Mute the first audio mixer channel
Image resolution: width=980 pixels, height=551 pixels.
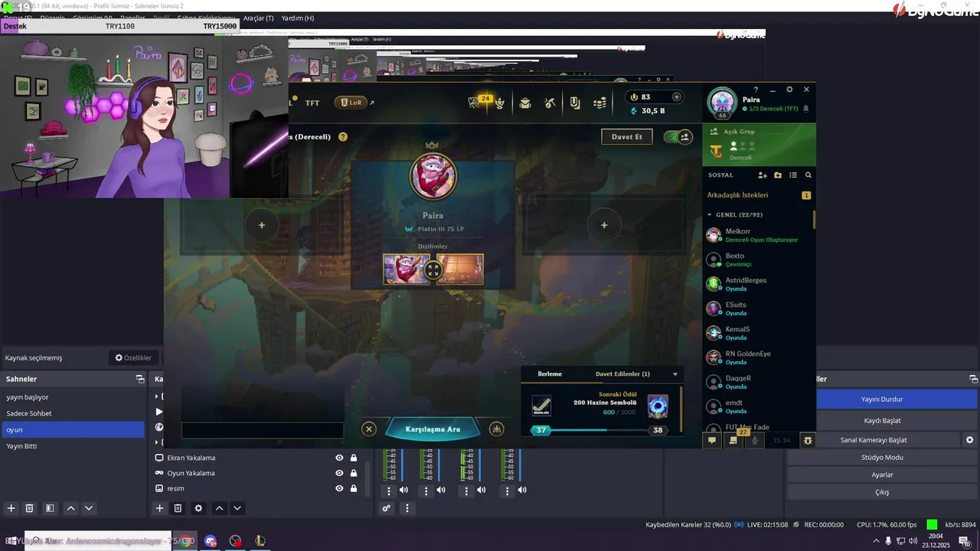point(403,490)
